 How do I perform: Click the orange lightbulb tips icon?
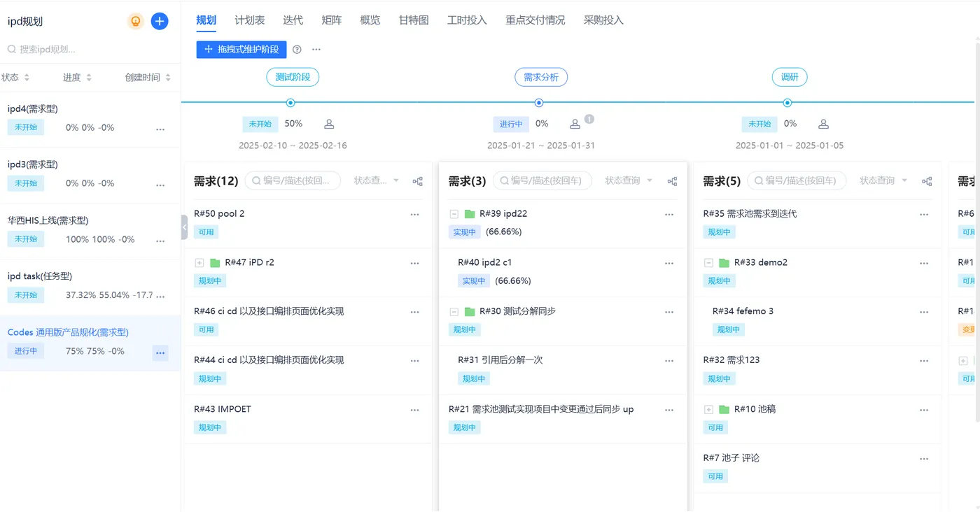pos(136,21)
